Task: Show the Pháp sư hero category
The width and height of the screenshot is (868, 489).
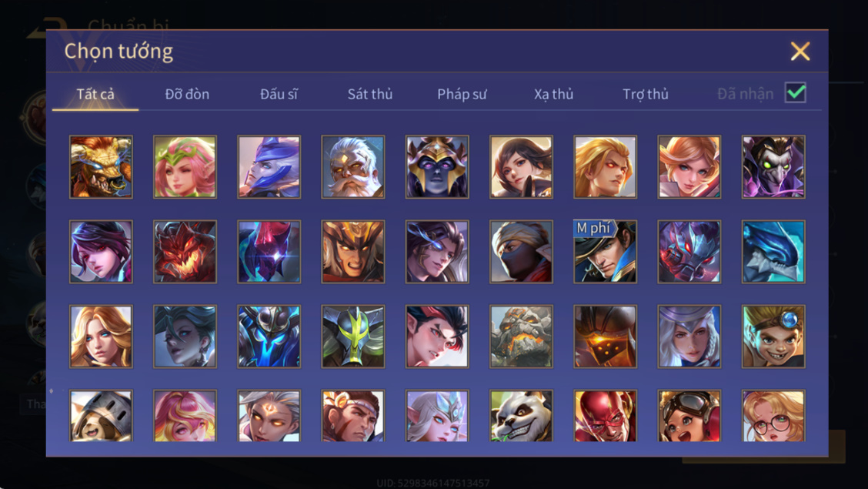Action: [462, 94]
